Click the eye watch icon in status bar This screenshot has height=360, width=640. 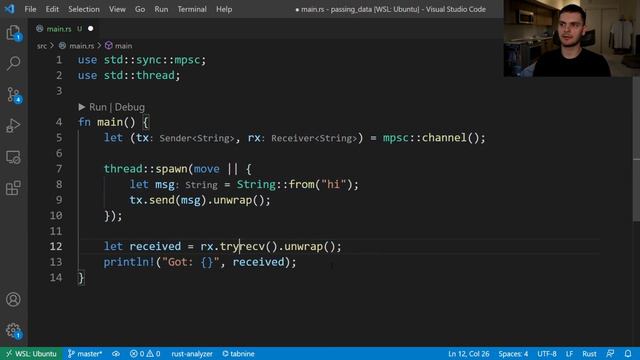pyautogui.click(x=116, y=353)
